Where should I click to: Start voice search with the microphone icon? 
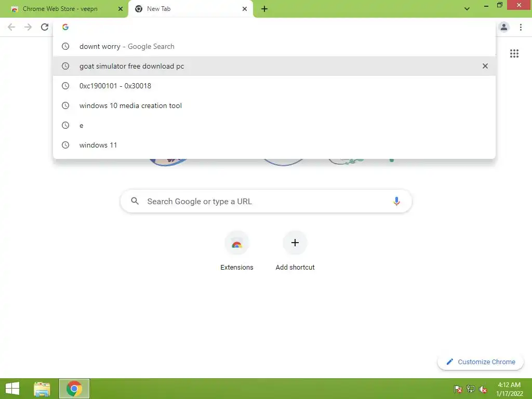[x=396, y=201]
